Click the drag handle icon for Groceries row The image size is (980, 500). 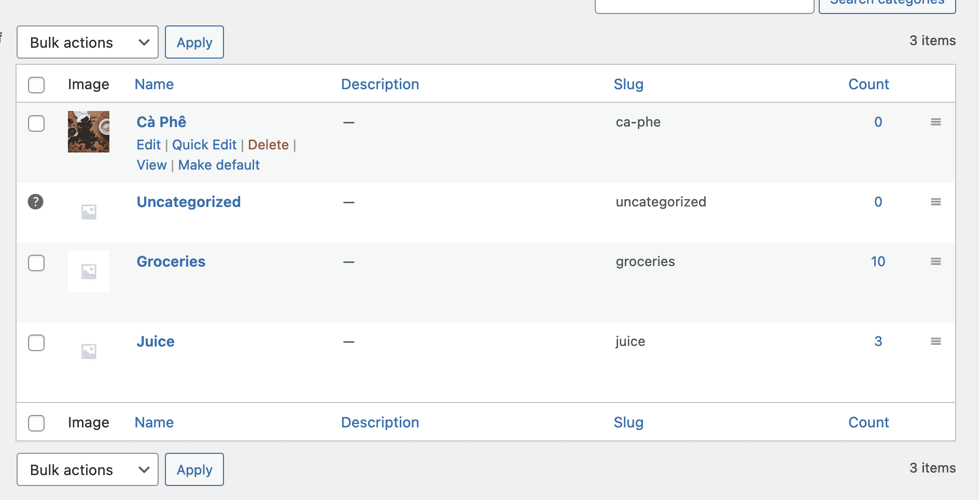[x=935, y=261]
